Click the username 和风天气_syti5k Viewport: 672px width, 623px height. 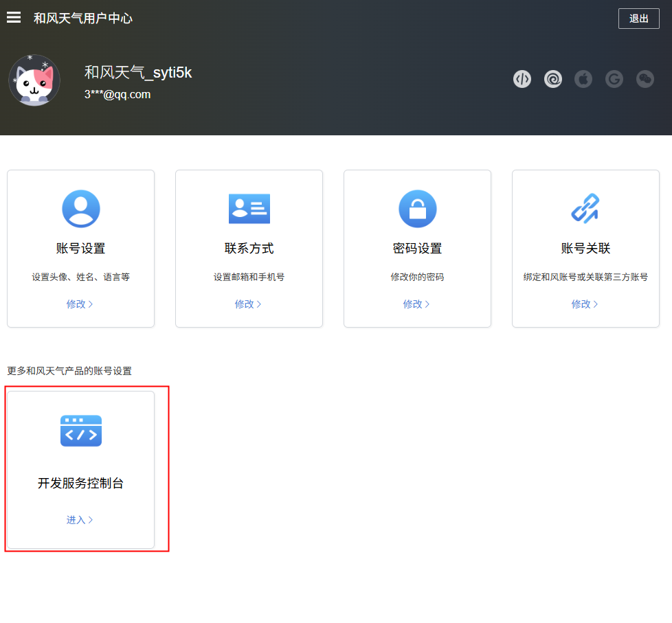(138, 72)
